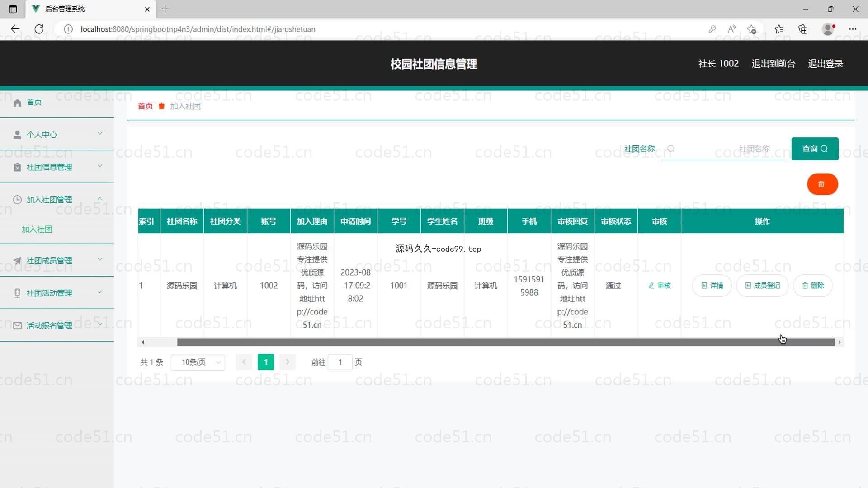Image resolution: width=868 pixels, height=488 pixels.
Task: Open site information icon in address bar
Action: point(68,29)
